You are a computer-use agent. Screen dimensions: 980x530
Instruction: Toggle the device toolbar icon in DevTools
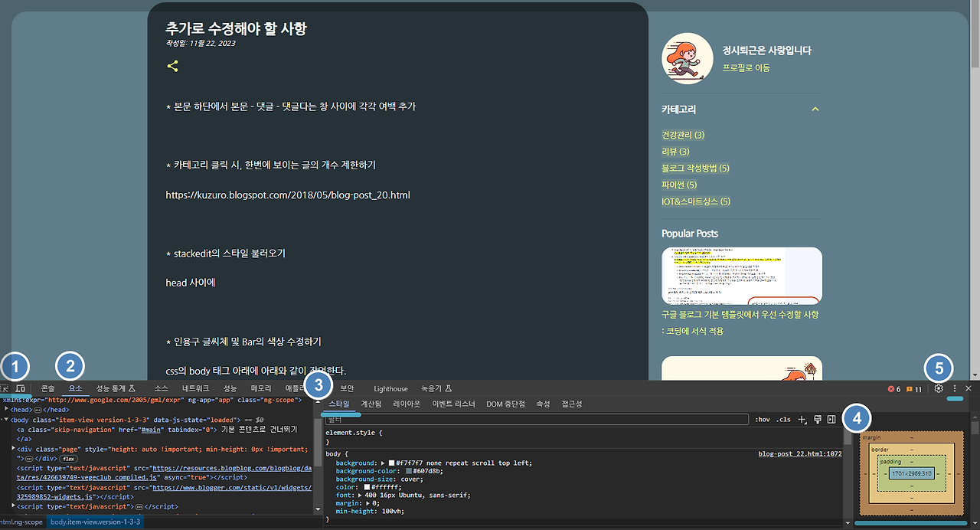[x=20, y=389]
